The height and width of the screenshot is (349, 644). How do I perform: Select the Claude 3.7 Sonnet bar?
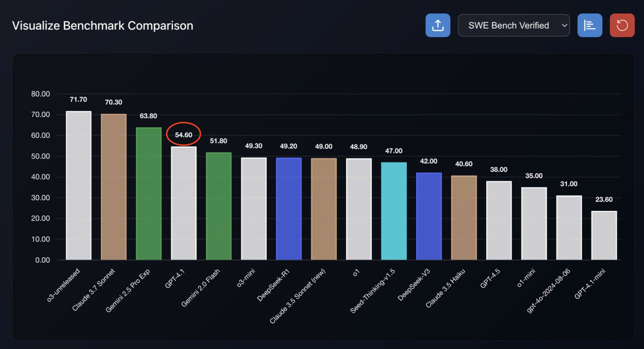click(x=114, y=187)
